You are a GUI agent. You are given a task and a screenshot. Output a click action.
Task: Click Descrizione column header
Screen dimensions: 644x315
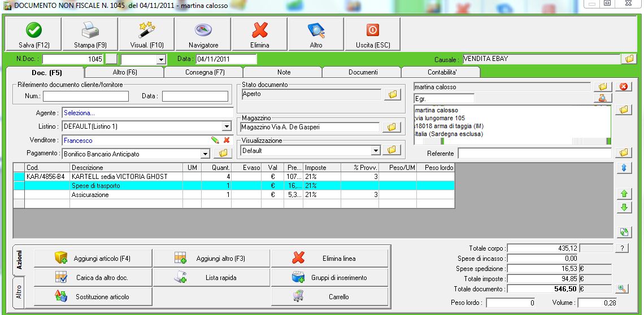pyautogui.click(x=126, y=168)
